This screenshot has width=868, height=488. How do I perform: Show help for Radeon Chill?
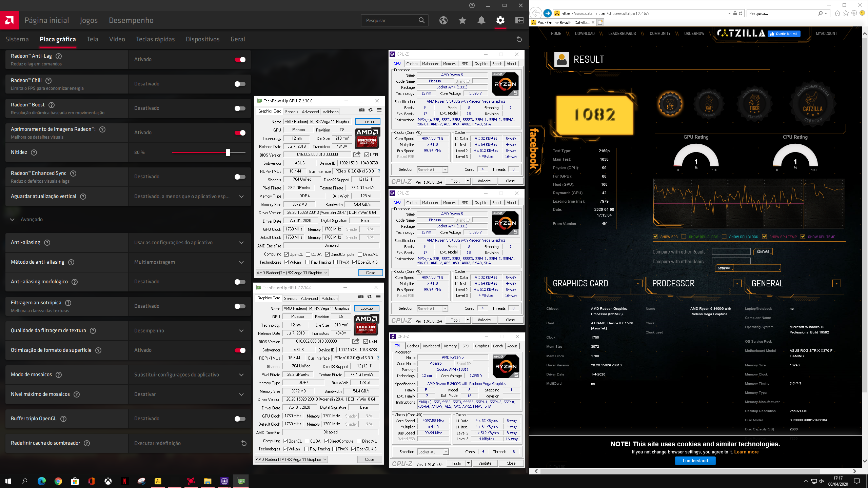tap(48, 80)
